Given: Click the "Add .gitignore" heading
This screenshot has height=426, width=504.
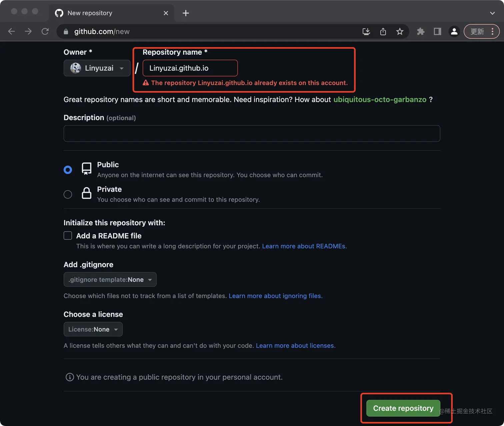Looking at the screenshot, I should 88,265.
